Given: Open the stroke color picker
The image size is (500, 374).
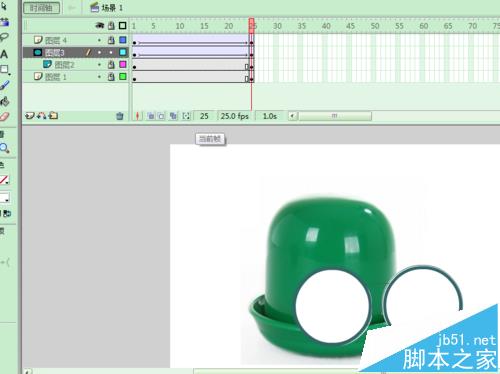Looking at the screenshot, I should 5,180.
